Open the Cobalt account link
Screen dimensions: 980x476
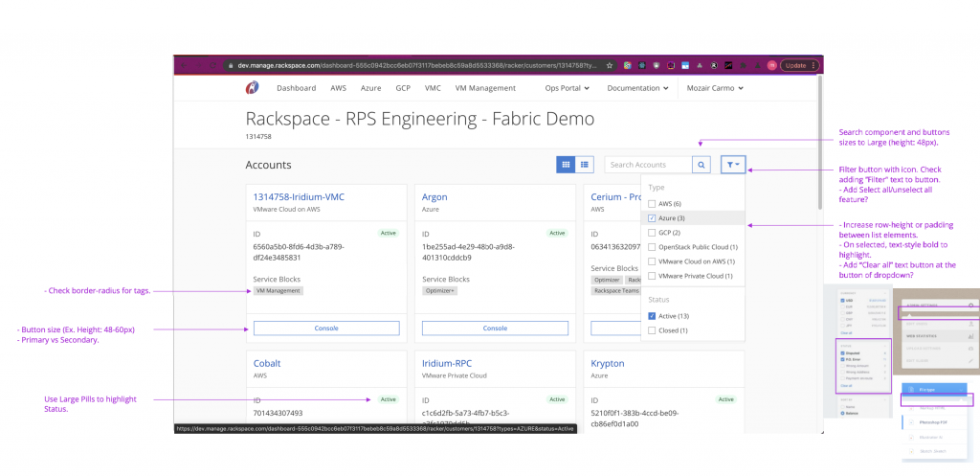click(266, 364)
